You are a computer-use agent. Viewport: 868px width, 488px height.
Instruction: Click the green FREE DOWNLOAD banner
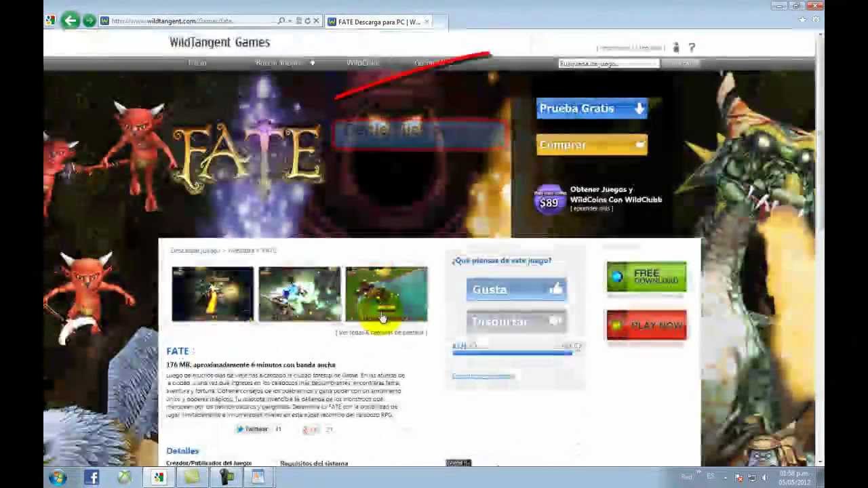pos(646,277)
